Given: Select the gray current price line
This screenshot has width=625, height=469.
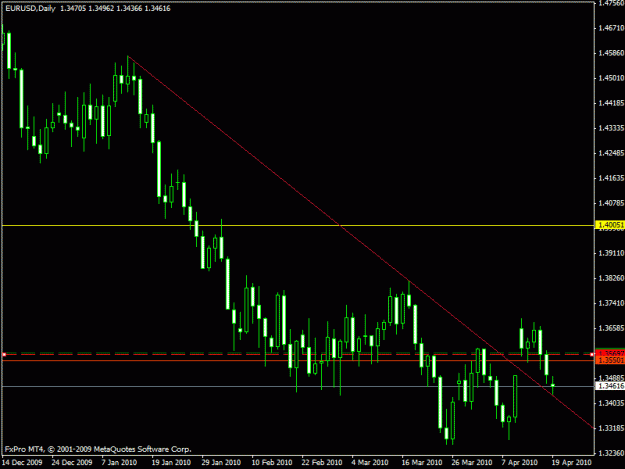Looking at the screenshot, I should pos(298,386).
